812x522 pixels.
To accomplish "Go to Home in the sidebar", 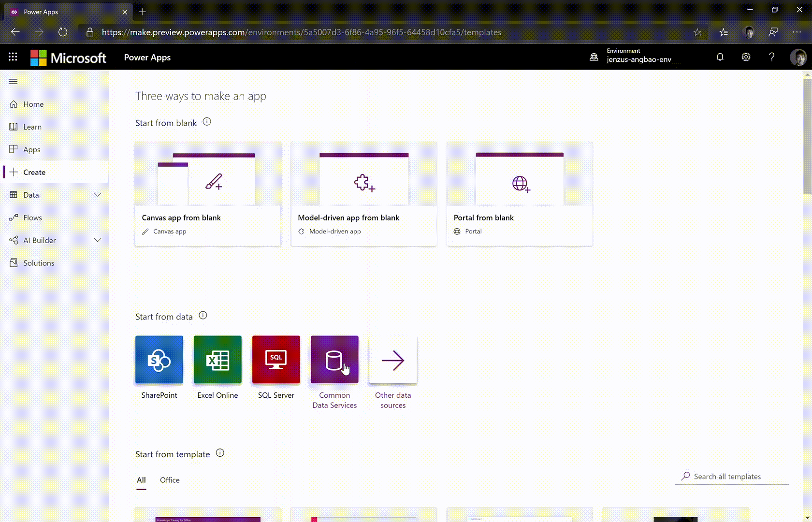I will (x=54, y=104).
